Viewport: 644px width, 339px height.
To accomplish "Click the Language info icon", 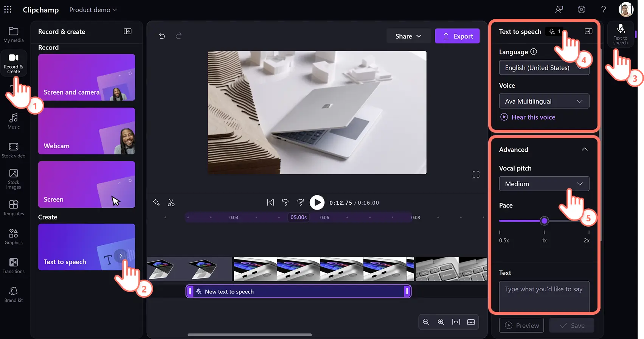I will tap(534, 52).
